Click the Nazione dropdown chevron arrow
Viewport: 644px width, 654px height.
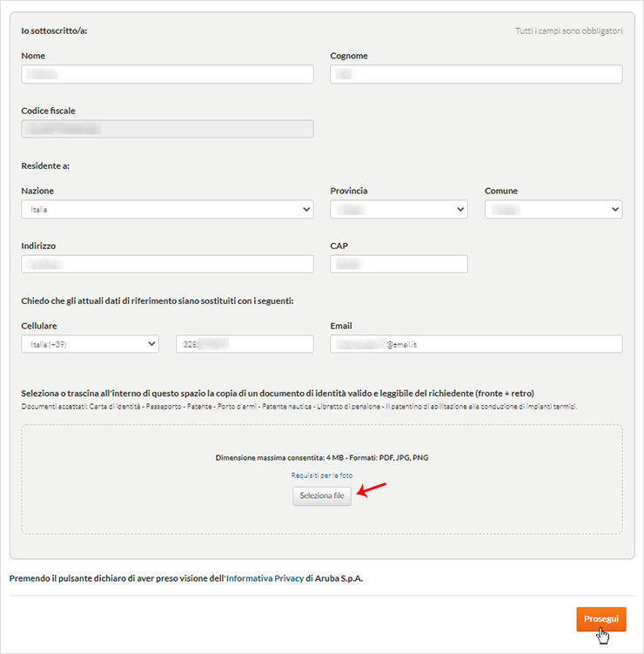[x=306, y=209]
